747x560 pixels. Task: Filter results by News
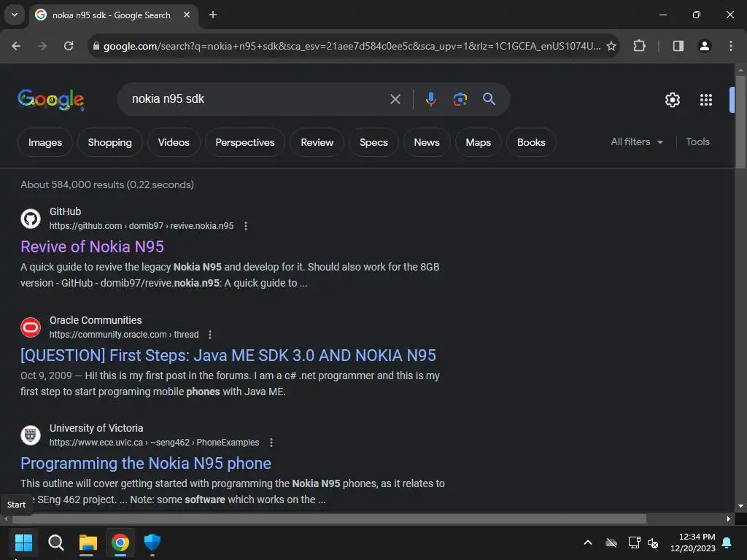click(426, 142)
